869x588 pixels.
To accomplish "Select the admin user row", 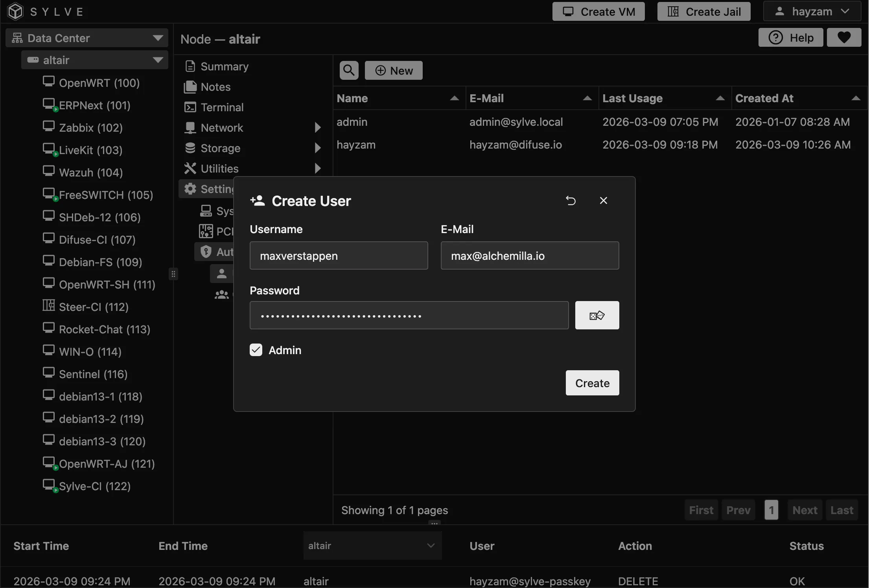I will coord(600,122).
